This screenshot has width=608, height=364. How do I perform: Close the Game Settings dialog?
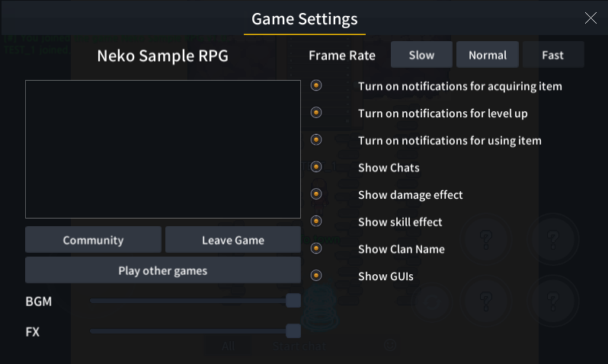click(590, 18)
